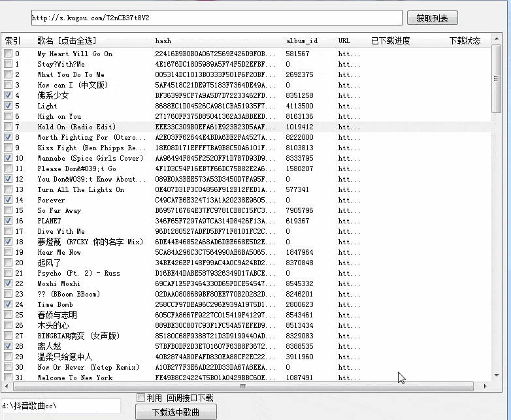Click the 下载选中歌曲 button
Screen dimensions: 511x420
176,412
